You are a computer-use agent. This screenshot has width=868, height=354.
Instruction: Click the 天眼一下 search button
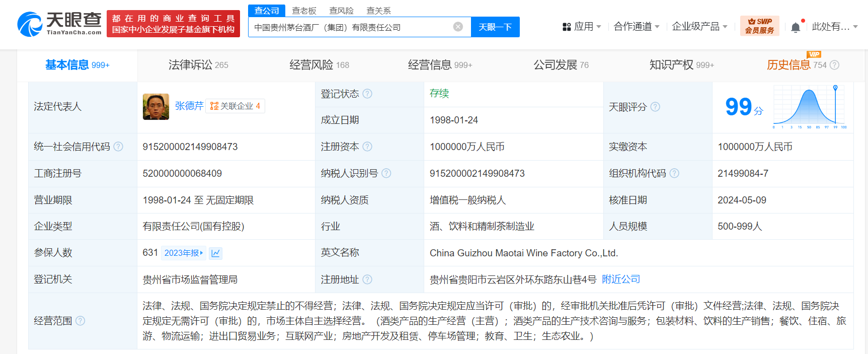[x=495, y=27]
